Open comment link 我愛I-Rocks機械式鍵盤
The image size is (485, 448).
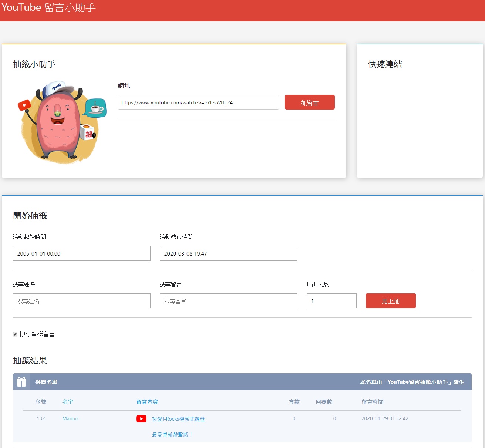coord(178,419)
